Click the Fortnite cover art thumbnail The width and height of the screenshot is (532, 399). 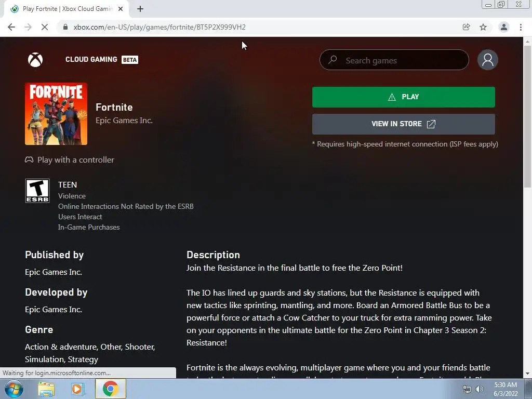click(x=56, y=114)
